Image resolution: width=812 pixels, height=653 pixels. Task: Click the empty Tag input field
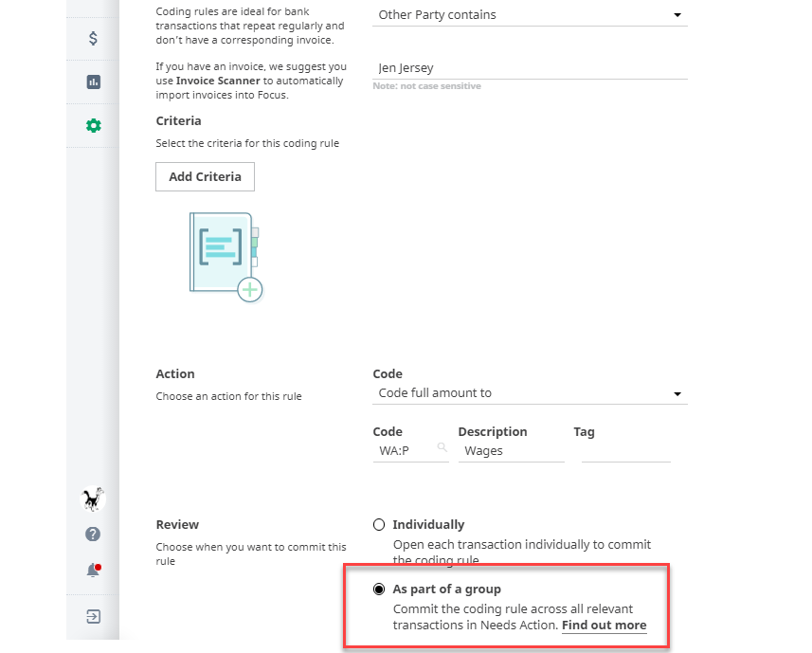pyautogui.click(x=625, y=450)
